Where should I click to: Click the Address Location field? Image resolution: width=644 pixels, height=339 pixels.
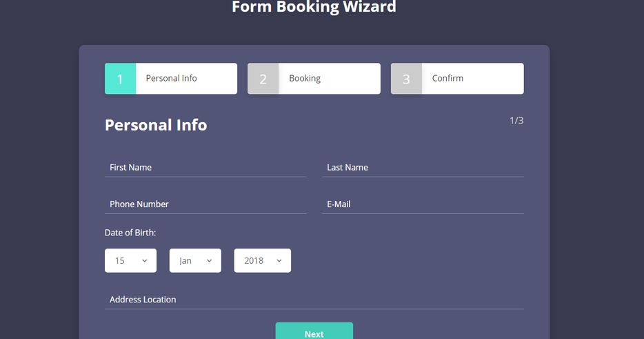click(x=314, y=300)
